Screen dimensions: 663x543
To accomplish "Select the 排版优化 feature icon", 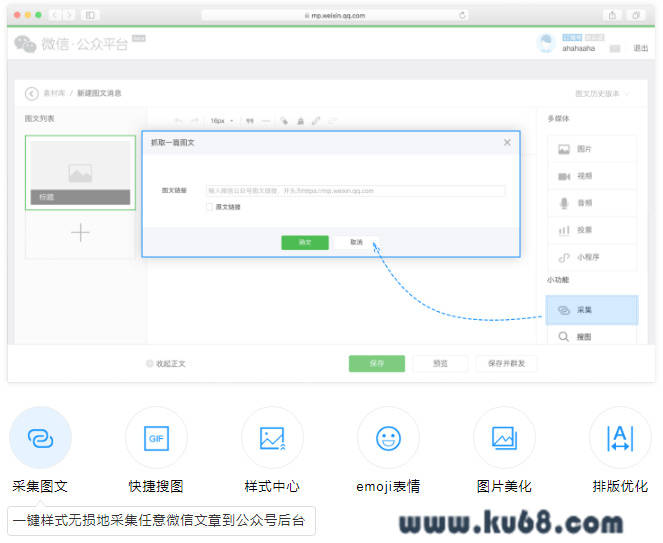I will 620,438.
